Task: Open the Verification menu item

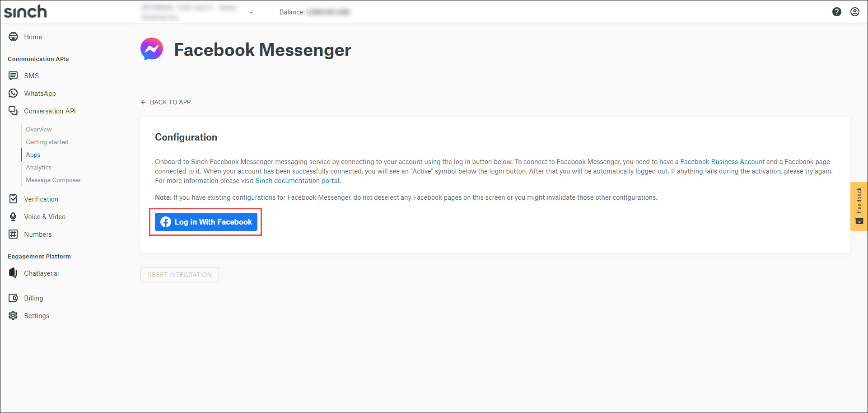Action: coord(41,199)
